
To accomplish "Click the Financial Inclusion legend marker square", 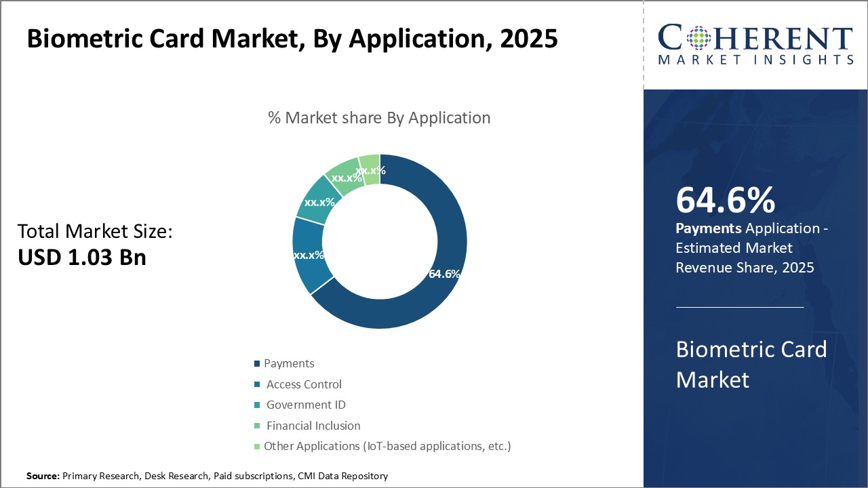I will pyautogui.click(x=257, y=426).
